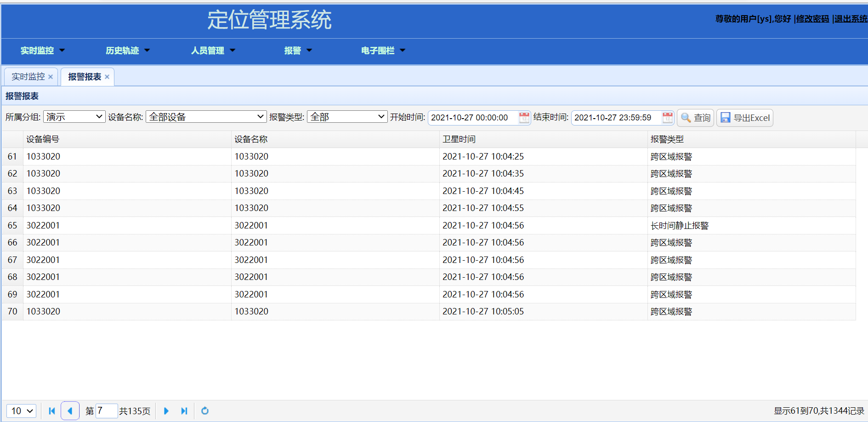Screen dimensions: 868x422
Task: Open the page size dropdown
Action: tap(21, 411)
